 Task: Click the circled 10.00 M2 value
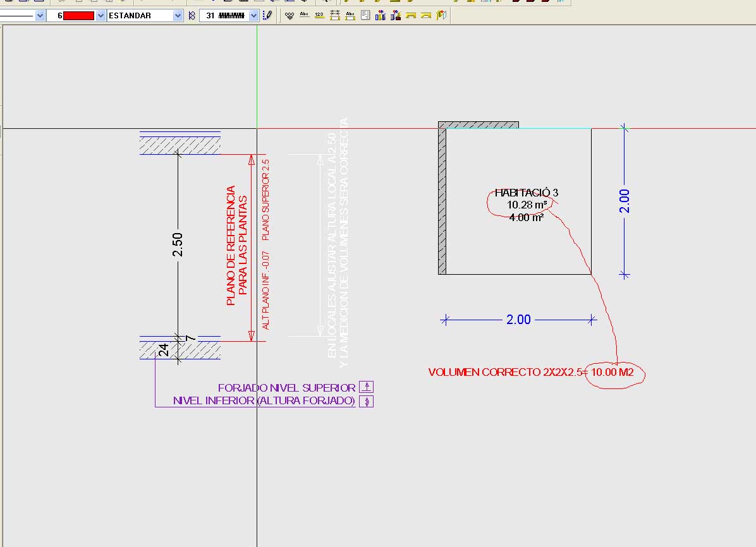tap(613, 372)
